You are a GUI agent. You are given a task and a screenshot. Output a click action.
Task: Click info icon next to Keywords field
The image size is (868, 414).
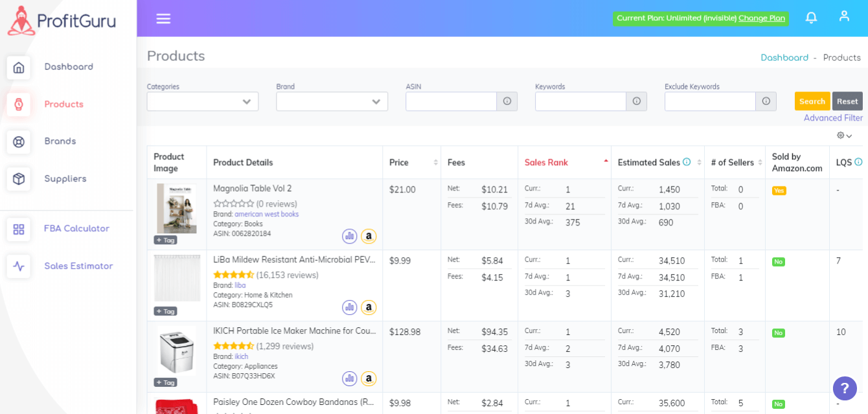pyautogui.click(x=637, y=101)
